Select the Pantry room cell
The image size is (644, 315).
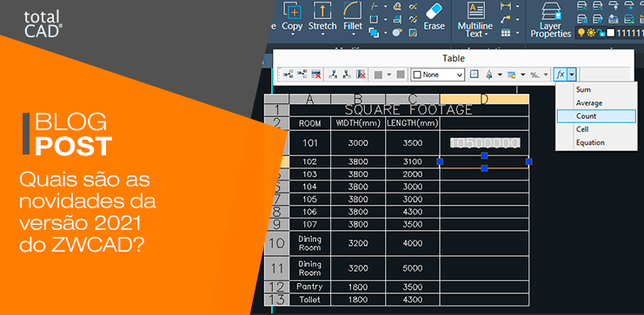point(309,286)
